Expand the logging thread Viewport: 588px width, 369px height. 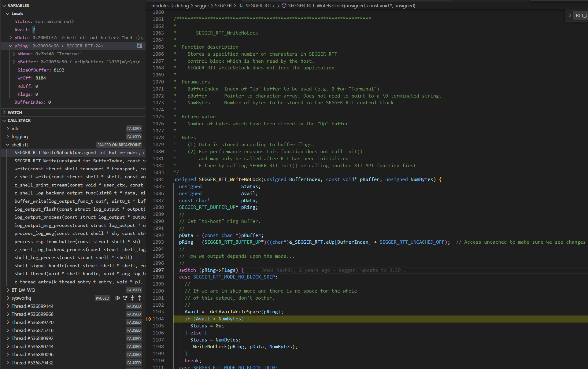coord(8,137)
